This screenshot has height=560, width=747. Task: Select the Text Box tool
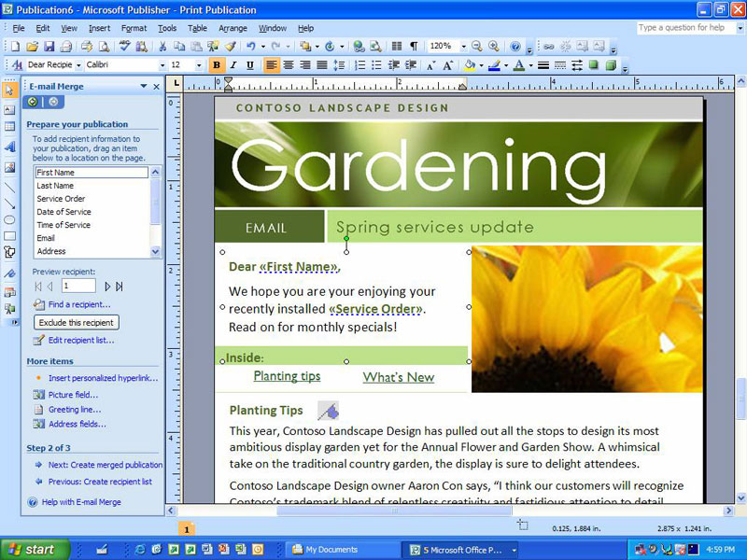[x=9, y=108]
